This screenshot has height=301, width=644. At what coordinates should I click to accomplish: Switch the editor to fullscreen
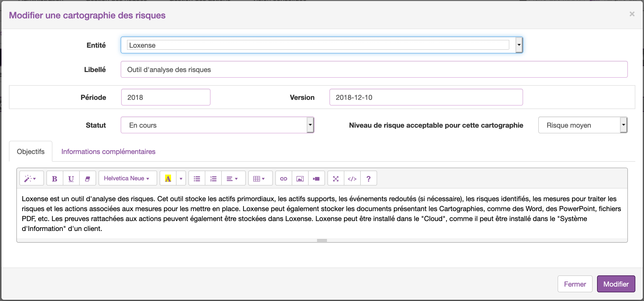(336, 179)
